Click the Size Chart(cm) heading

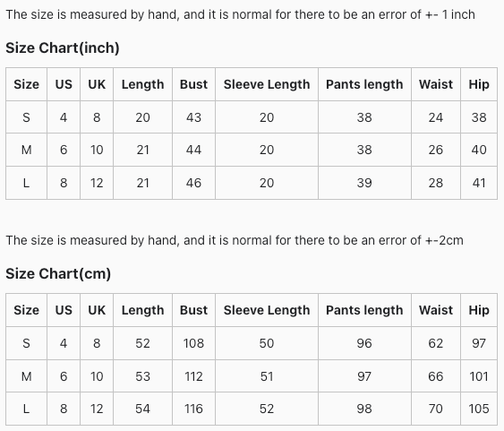[58, 273]
